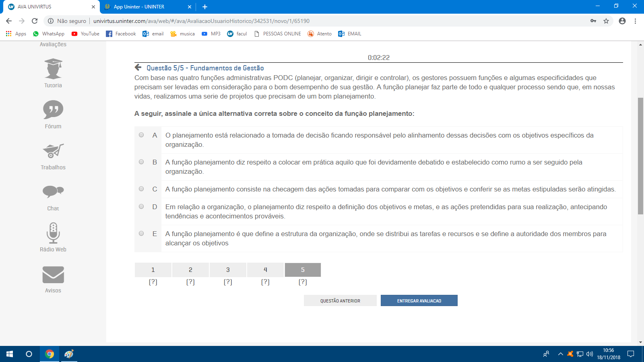Image resolution: width=644 pixels, height=362 pixels.
Task: Open the Avisos envelope icon
Action: click(53, 275)
